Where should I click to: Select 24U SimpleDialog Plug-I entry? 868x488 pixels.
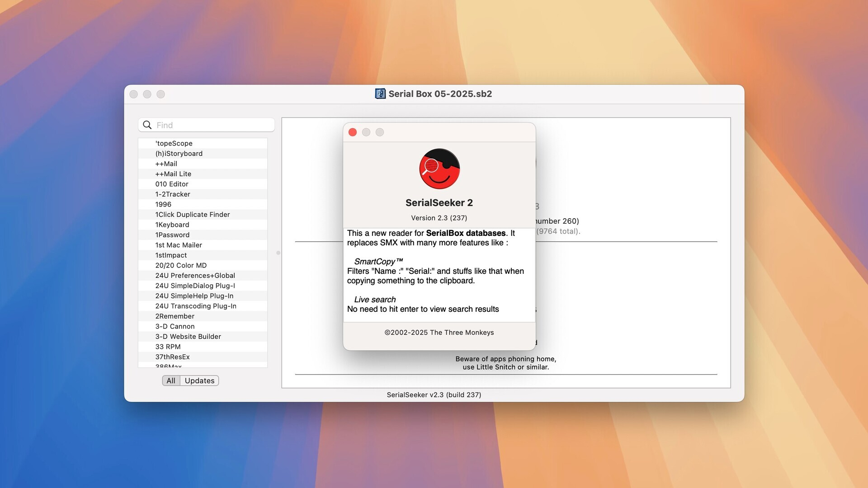tap(203, 286)
